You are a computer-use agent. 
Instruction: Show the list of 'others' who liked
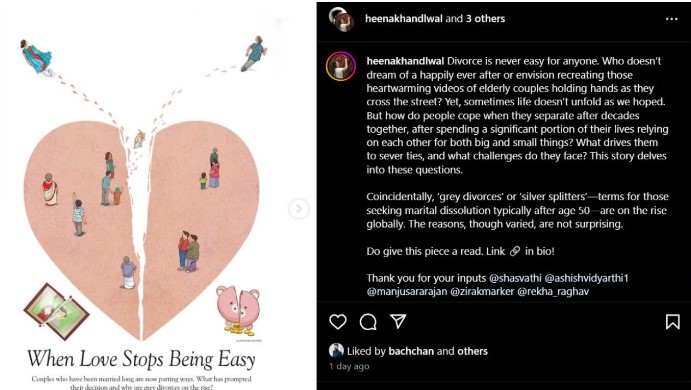(472, 351)
